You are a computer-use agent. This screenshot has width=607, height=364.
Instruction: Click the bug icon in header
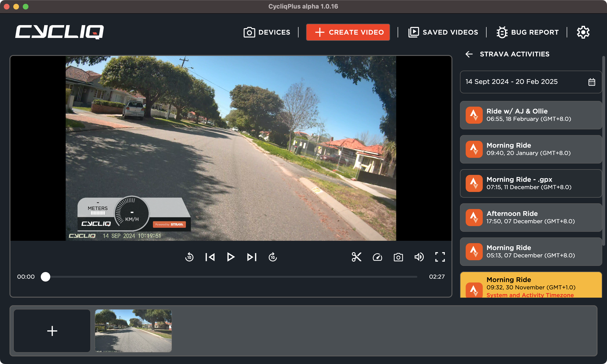tap(502, 32)
